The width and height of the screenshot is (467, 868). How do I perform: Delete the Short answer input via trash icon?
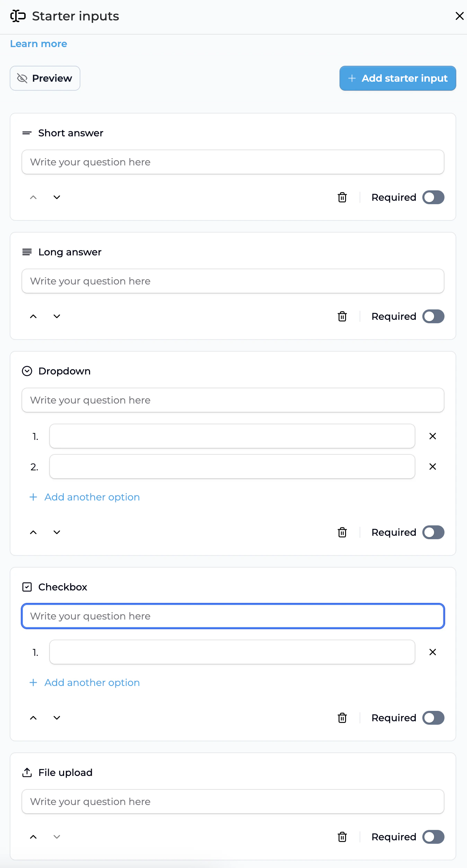[x=342, y=197]
